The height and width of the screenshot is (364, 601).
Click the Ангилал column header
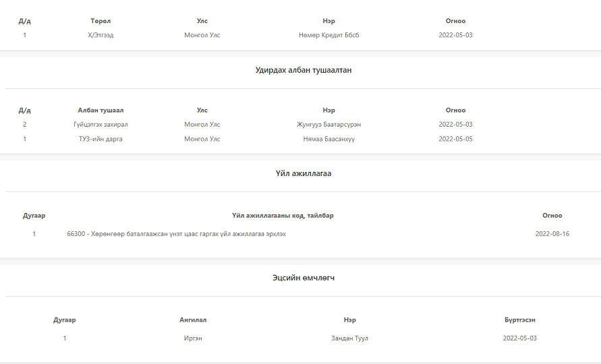193,320
